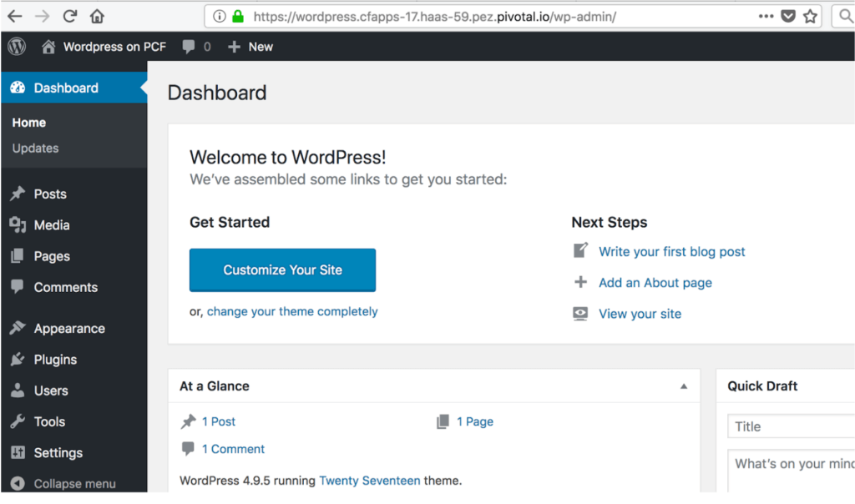This screenshot has height=504, width=855.
Task: Click the screen icon beside View your site
Action: pos(581,313)
